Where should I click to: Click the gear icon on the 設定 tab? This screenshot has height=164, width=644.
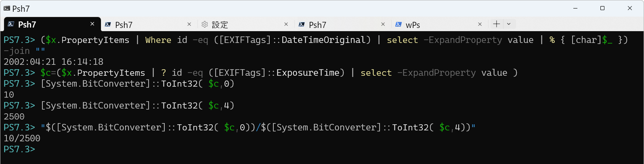click(205, 25)
